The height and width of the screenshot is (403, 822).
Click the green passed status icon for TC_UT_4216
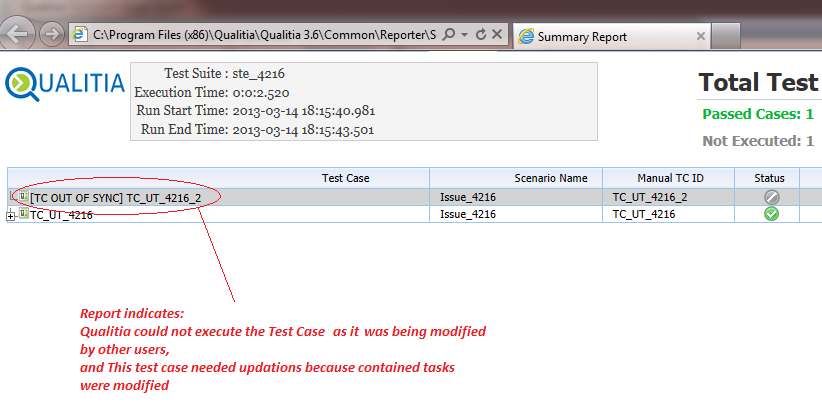pyautogui.click(x=771, y=214)
